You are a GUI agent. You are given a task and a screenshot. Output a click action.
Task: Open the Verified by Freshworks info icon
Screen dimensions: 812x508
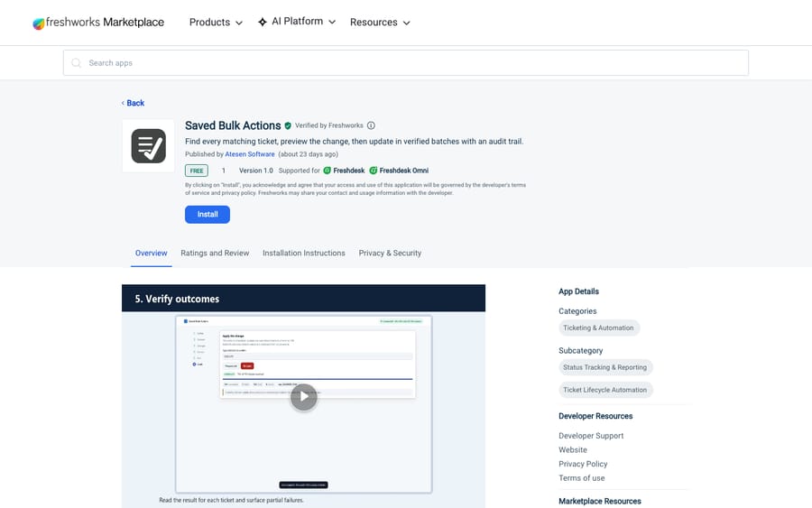pyautogui.click(x=371, y=125)
